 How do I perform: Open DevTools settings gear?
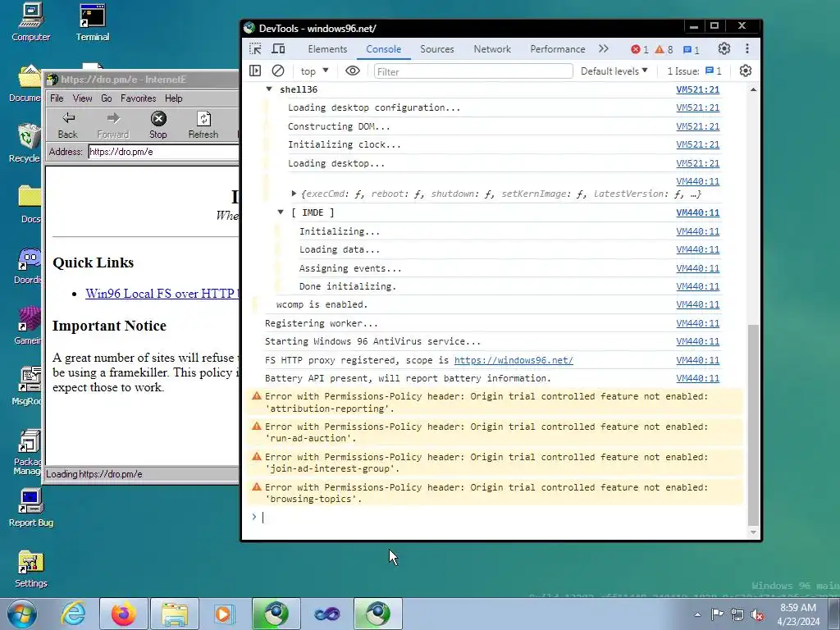[x=724, y=48]
